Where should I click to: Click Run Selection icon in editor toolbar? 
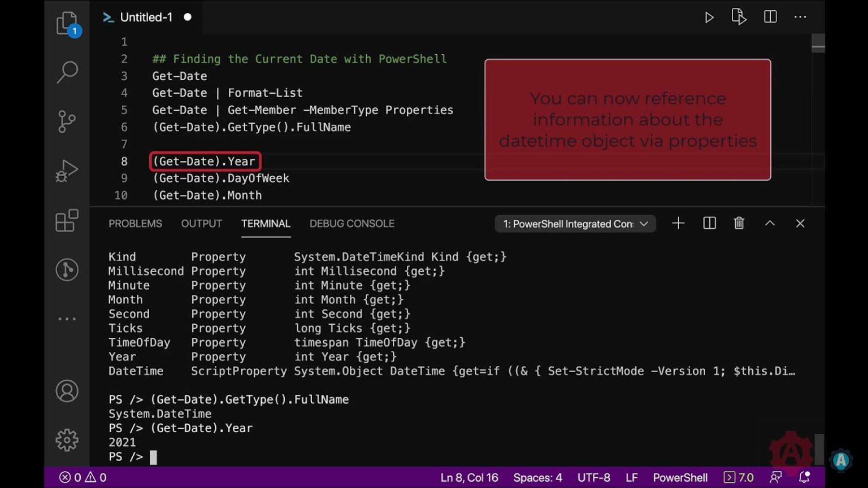tap(739, 17)
